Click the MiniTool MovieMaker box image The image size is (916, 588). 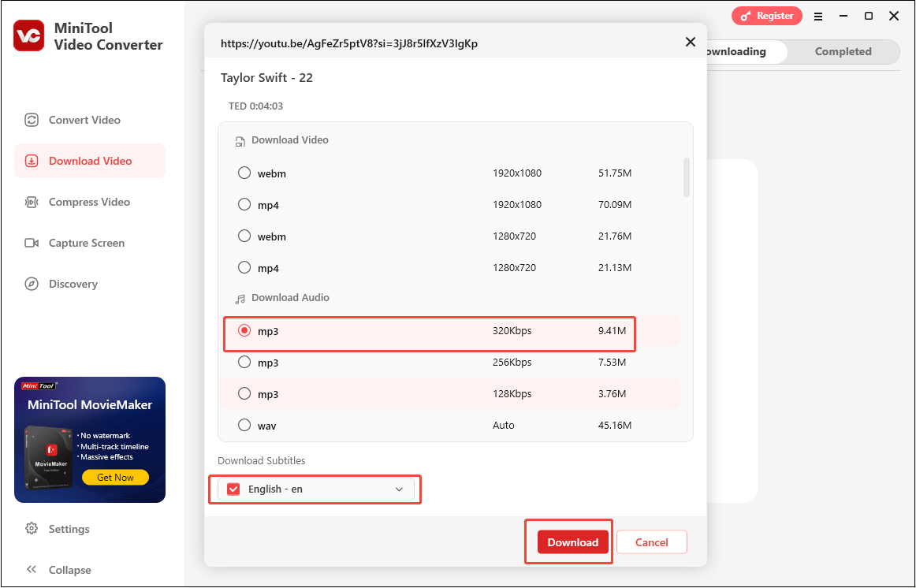49,458
